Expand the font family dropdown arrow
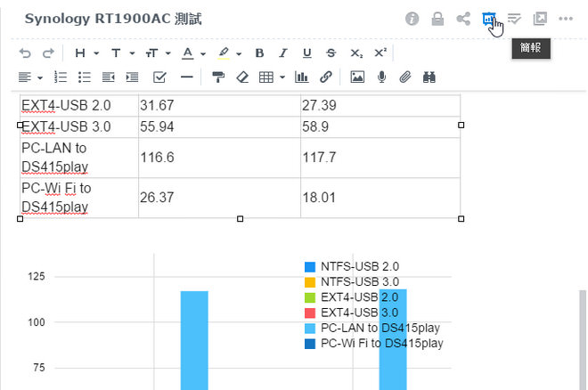The height and width of the screenshot is (390, 588). click(132, 53)
